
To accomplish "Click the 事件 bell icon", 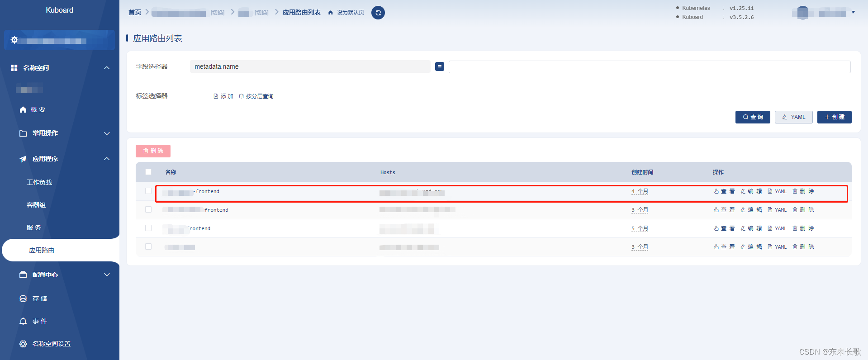I will point(23,321).
